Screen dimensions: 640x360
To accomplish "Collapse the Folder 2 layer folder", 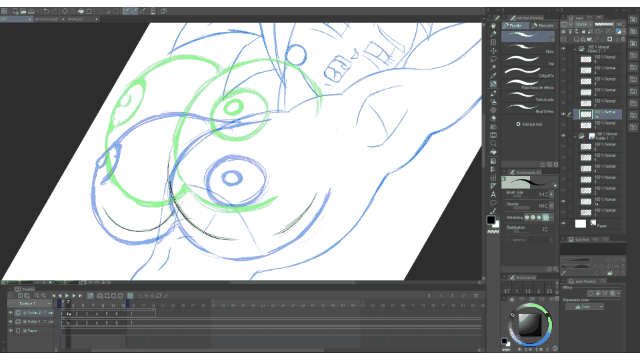I will pyautogui.click(x=575, y=49).
